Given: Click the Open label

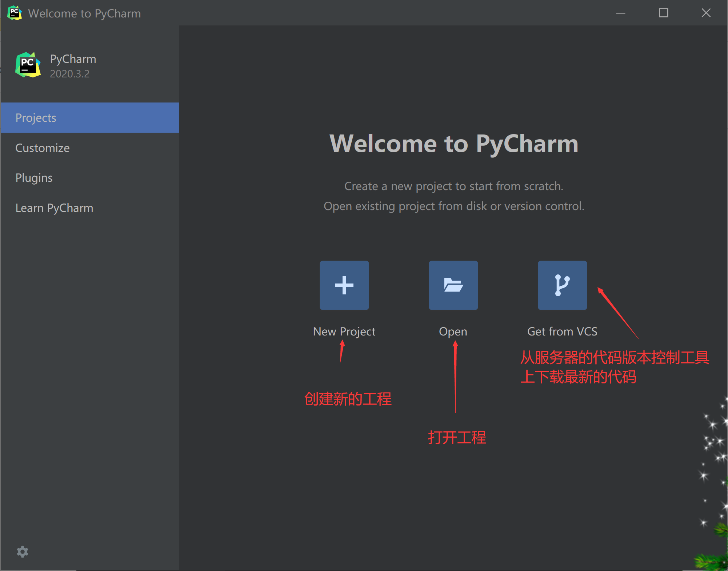Looking at the screenshot, I should (x=453, y=331).
